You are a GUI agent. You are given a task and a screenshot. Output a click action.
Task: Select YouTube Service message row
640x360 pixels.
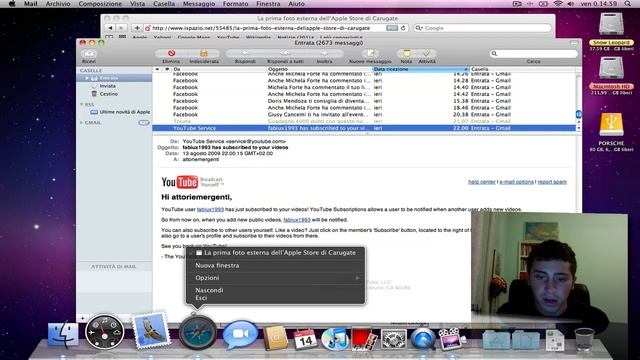[x=364, y=128]
